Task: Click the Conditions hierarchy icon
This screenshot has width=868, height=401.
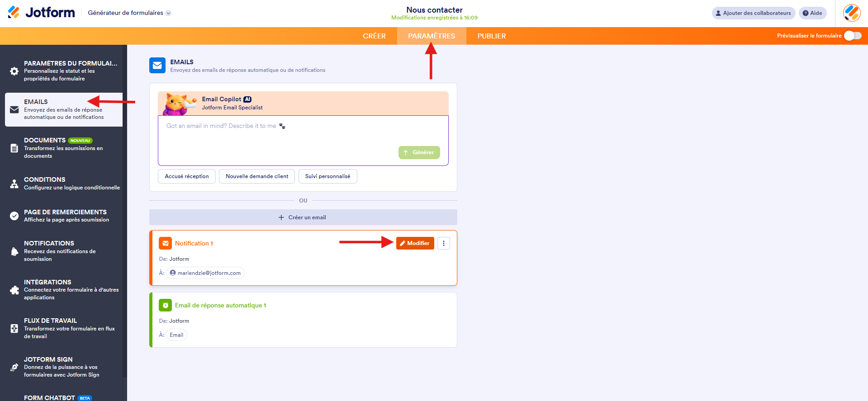Action: (14, 184)
